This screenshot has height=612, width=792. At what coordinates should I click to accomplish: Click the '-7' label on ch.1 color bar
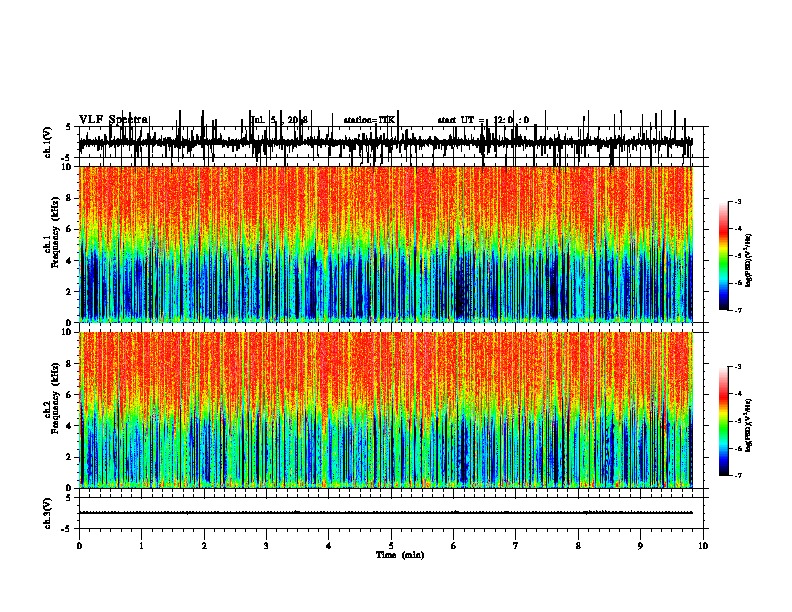(737, 310)
